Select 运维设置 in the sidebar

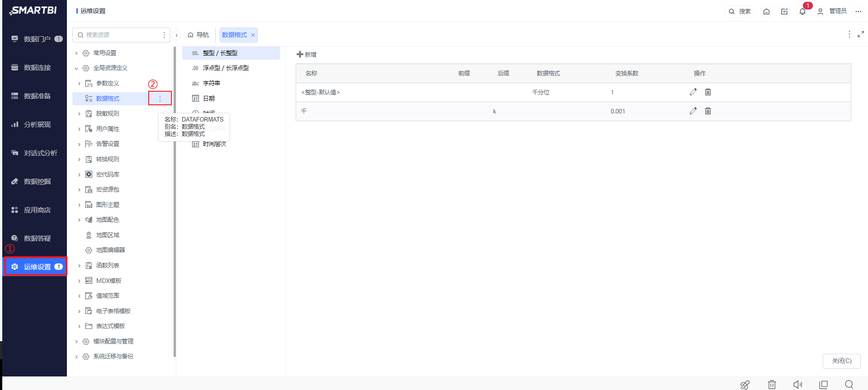35,267
